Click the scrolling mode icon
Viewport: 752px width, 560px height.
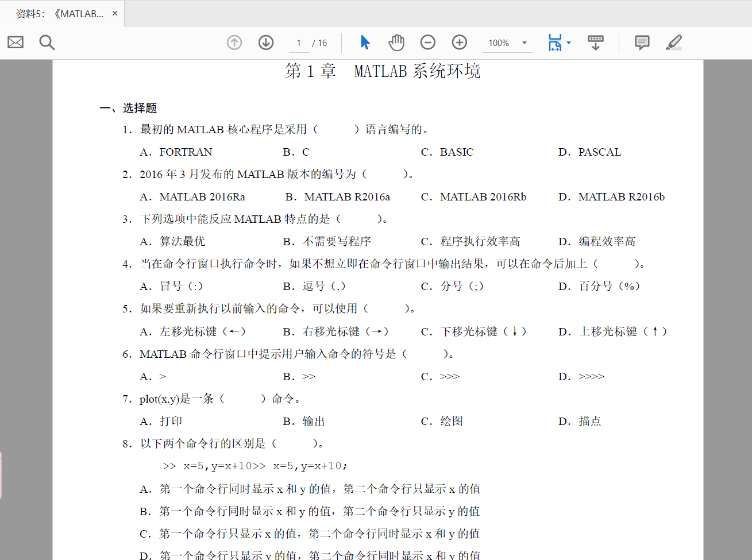[x=596, y=43]
